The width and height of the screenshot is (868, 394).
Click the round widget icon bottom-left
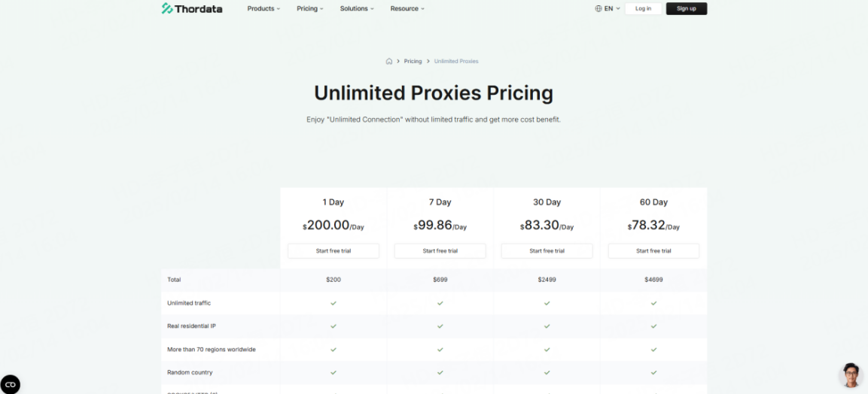point(11,384)
